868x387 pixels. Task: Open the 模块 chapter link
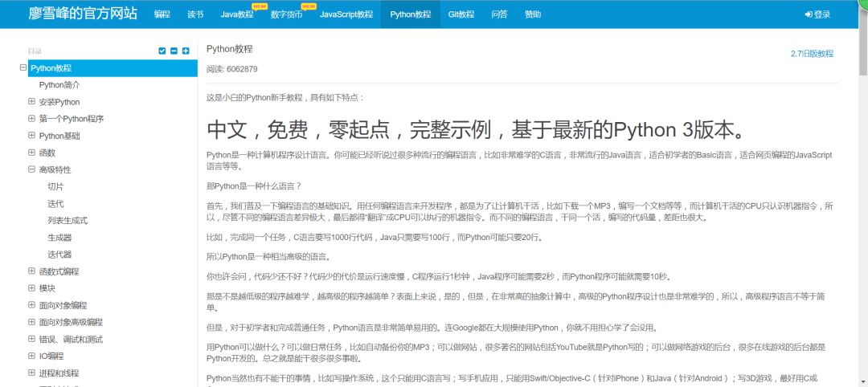coord(47,288)
